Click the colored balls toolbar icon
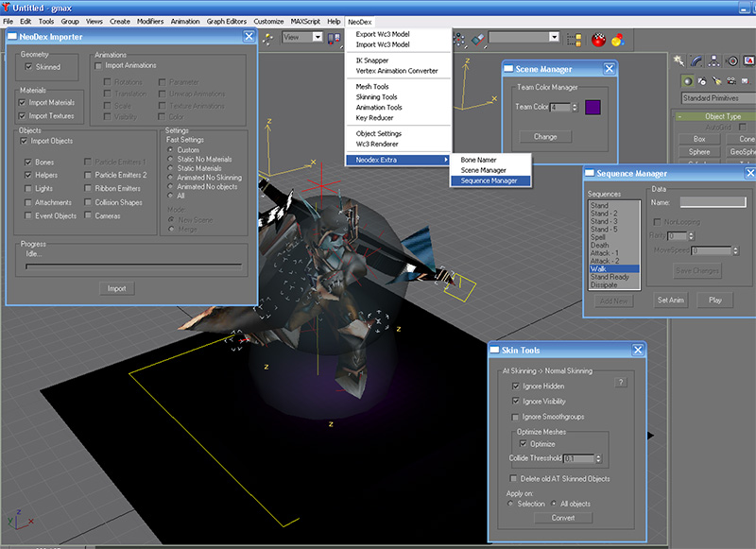The height and width of the screenshot is (549, 756). [x=618, y=40]
